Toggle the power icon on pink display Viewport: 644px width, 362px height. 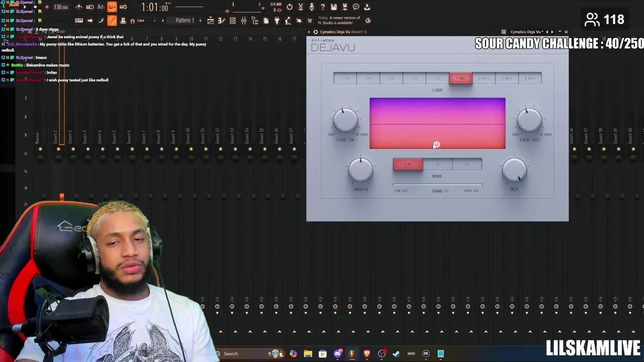pos(436,144)
